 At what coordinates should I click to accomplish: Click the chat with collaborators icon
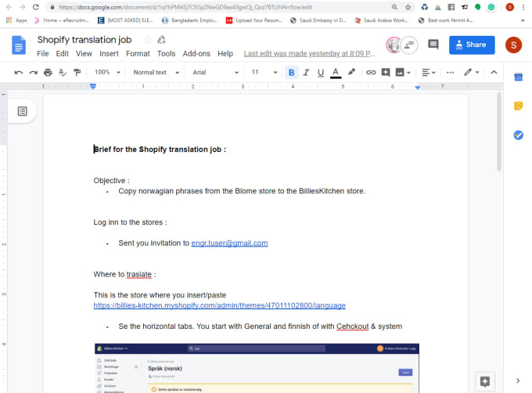pos(409,45)
